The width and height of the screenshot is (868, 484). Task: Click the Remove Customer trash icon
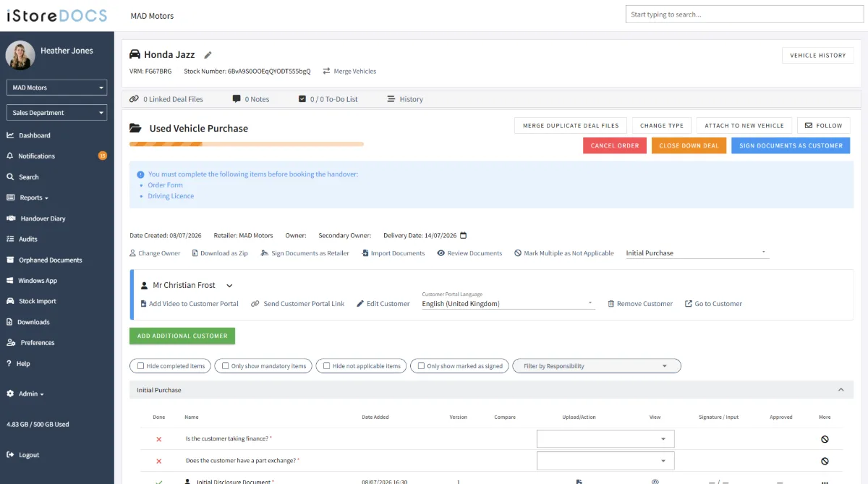pos(611,304)
